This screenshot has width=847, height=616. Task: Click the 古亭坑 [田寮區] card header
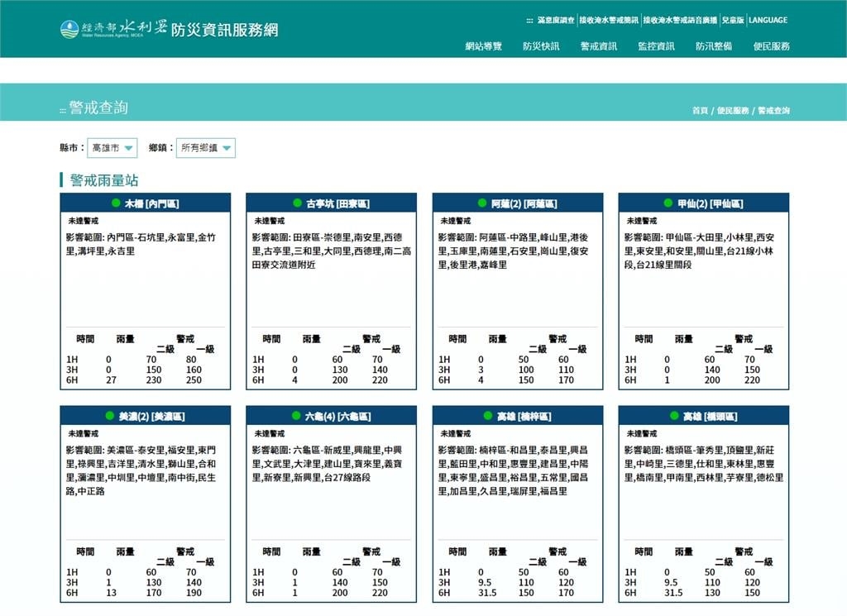coord(331,203)
